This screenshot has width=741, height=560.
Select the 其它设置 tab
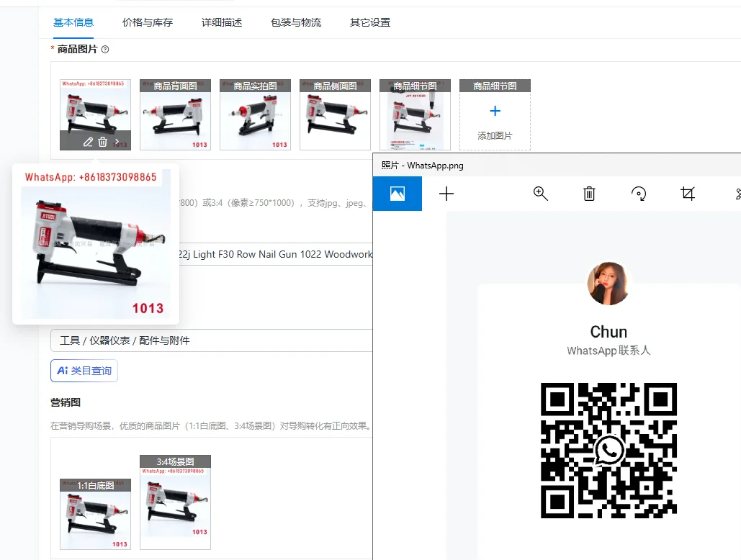tap(370, 22)
